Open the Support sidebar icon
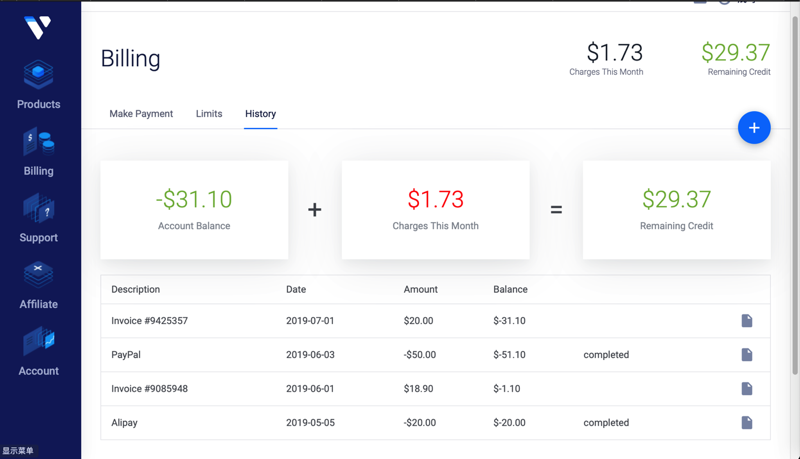This screenshot has height=459, width=800. 38,209
